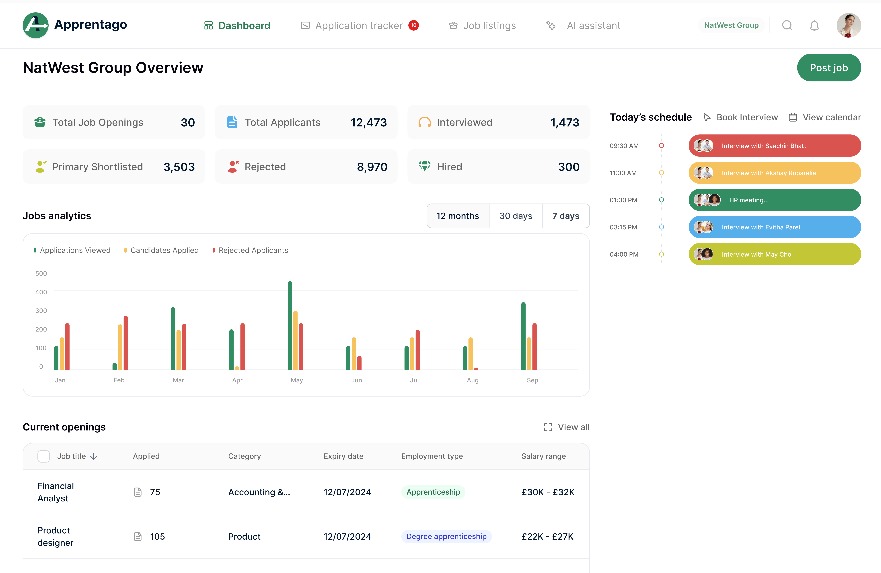Click the Total Applicants document icon
This screenshot has width=881, height=573.
pos(231,122)
